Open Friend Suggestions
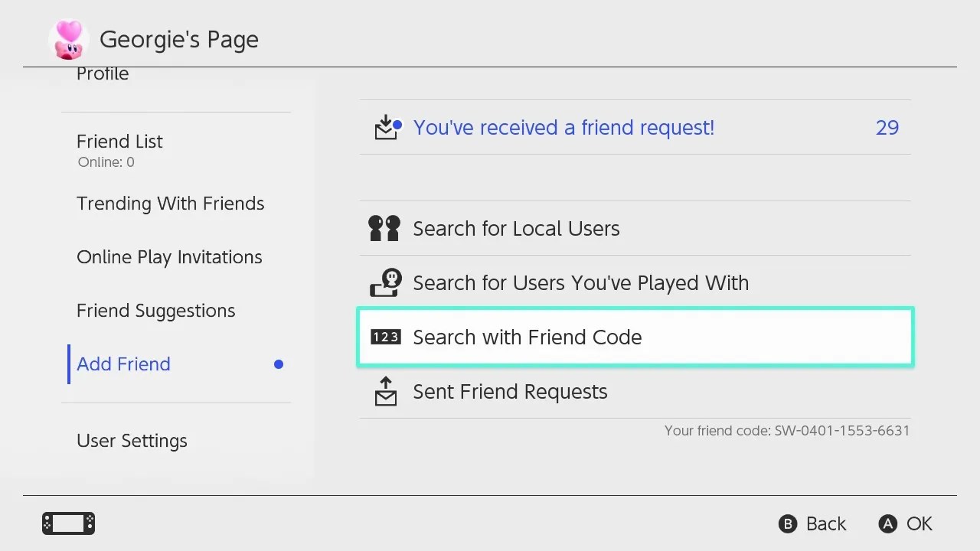 tap(155, 311)
